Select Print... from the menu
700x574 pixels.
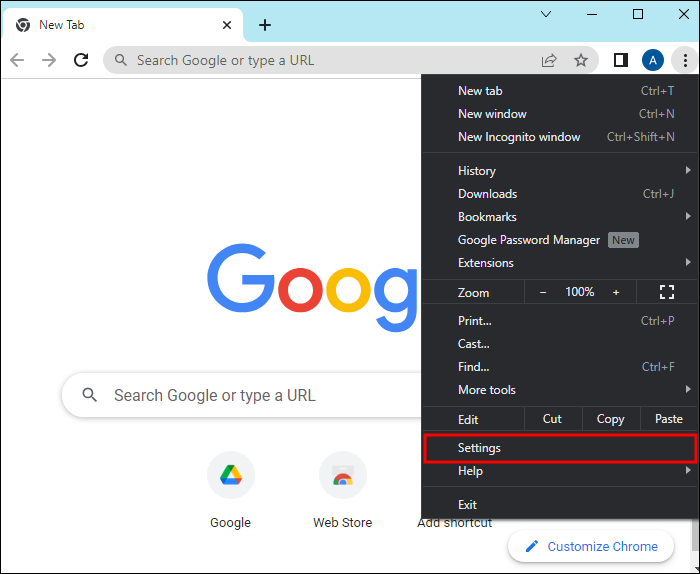click(x=560, y=320)
